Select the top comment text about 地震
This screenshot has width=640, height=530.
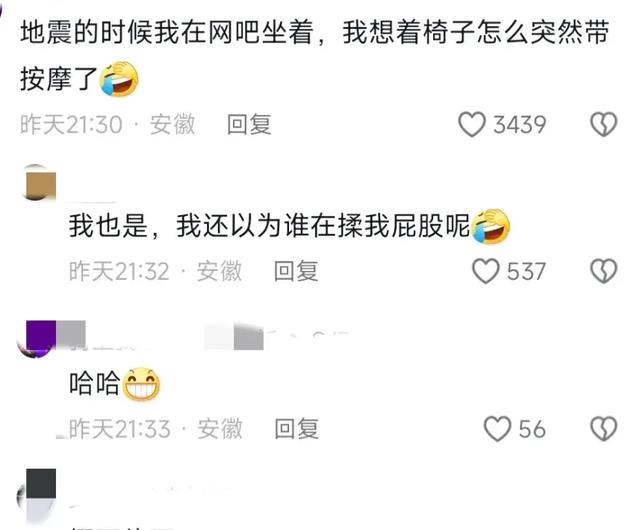pyautogui.click(x=314, y=56)
